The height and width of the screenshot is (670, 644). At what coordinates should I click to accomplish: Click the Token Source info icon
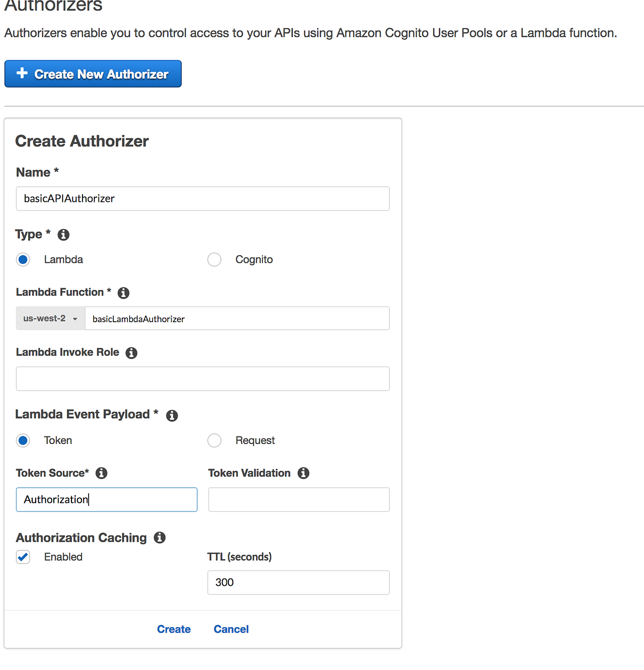tap(101, 473)
